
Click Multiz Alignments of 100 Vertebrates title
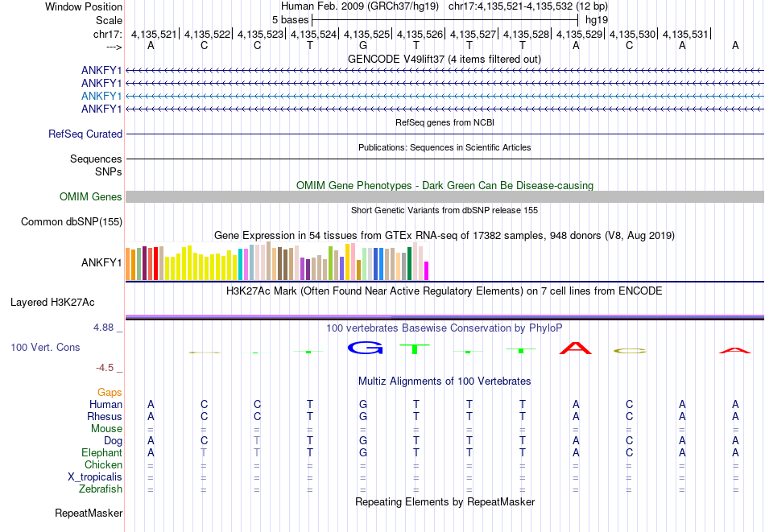click(445, 381)
